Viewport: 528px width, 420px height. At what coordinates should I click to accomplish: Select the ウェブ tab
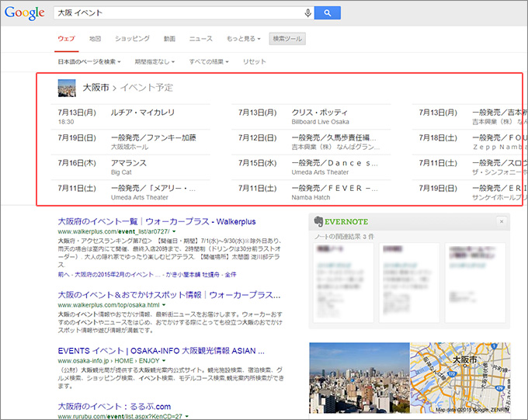click(x=66, y=39)
